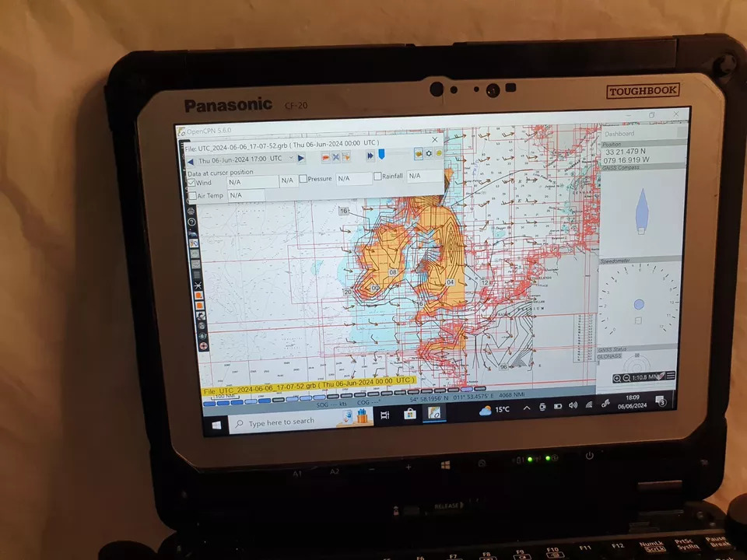The image size is (747, 560).
Task: Click the Air Temp N/A value field
Action: (246, 194)
